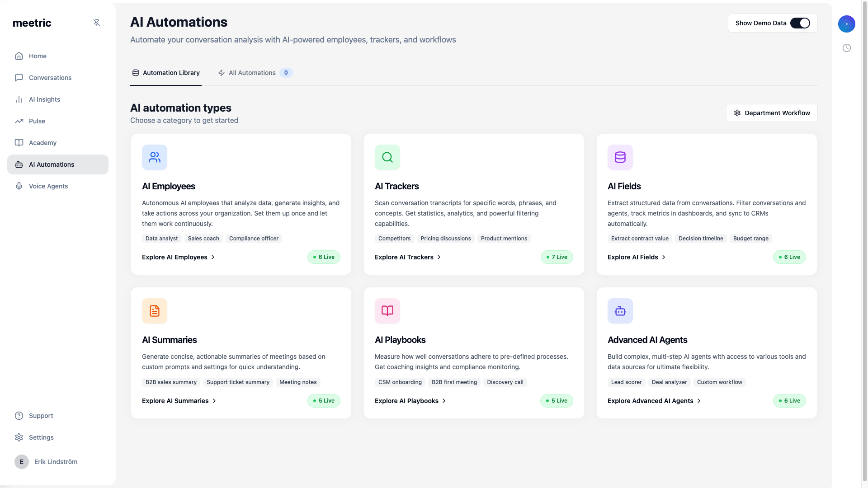Select the Voice Agents microphone icon

coord(19,186)
